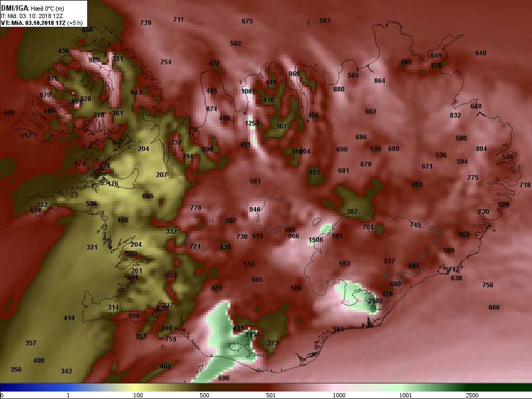Click the 1001 legend label
Viewport: 532px width, 399px height.
405,396
